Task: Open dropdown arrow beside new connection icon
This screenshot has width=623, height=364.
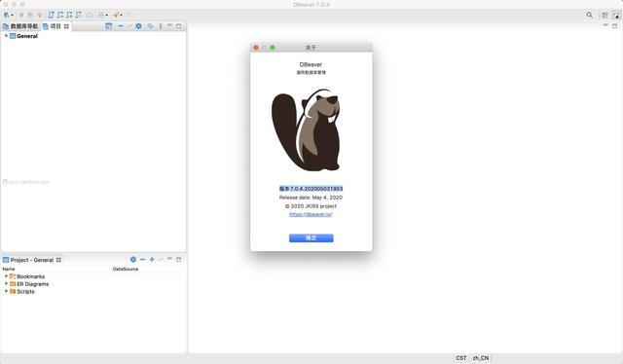Action: tap(13, 16)
